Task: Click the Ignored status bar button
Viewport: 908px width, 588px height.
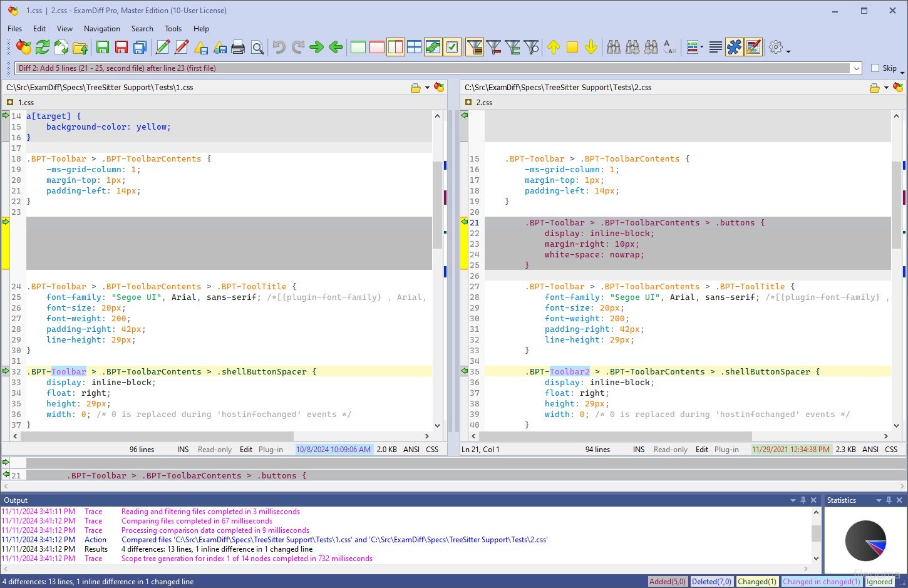Action: [x=880, y=581]
